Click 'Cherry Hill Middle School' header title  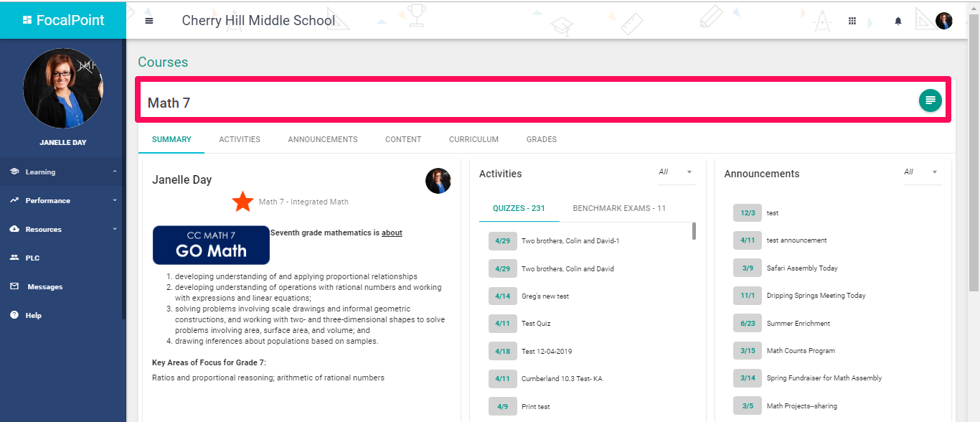(x=258, y=21)
